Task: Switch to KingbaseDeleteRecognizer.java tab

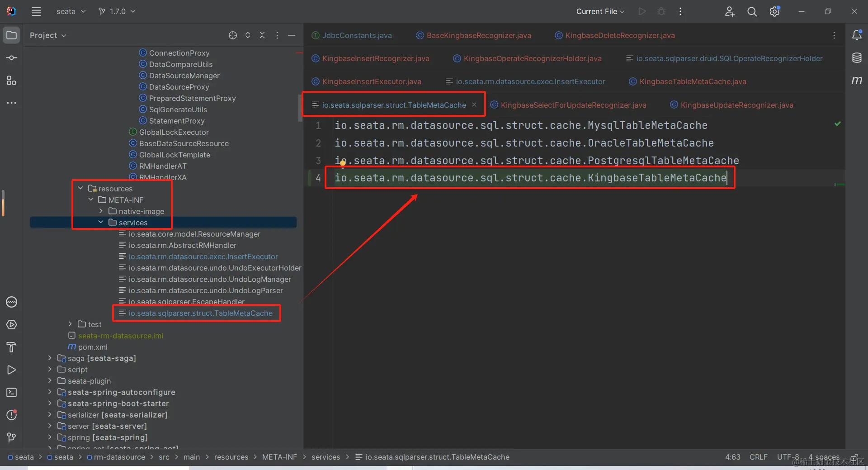Action: point(615,35)
